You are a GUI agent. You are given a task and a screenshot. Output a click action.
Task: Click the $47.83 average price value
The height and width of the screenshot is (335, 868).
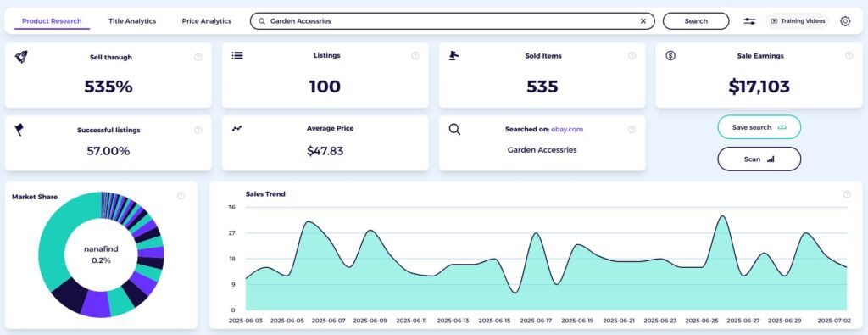pos(325,151)
